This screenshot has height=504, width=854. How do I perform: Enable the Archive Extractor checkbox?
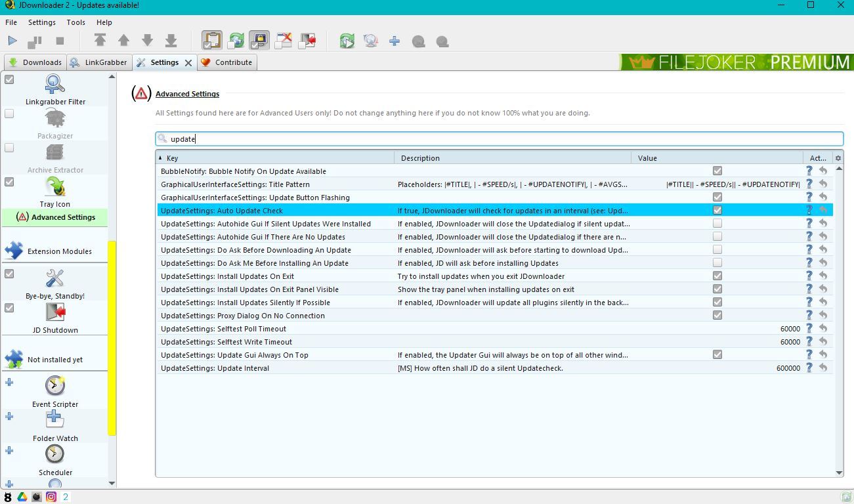click(9, 148)
